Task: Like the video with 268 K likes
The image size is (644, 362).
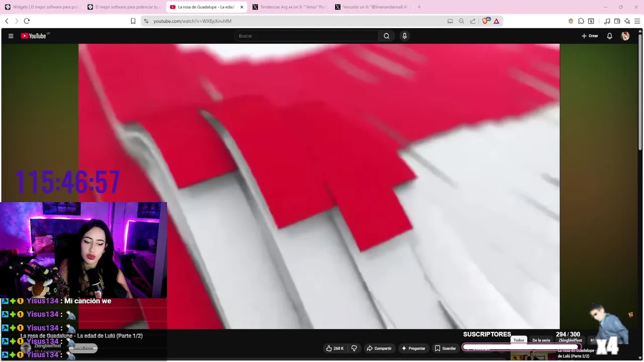Action: (335, 348)
